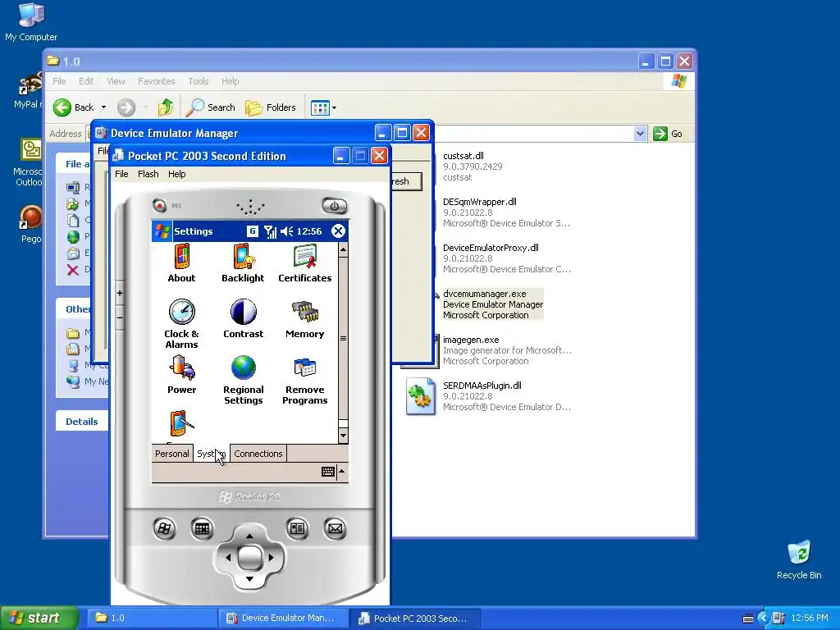Screen dimensions: 840x630
Task: Open the emulator File menu
Action: 121,174
